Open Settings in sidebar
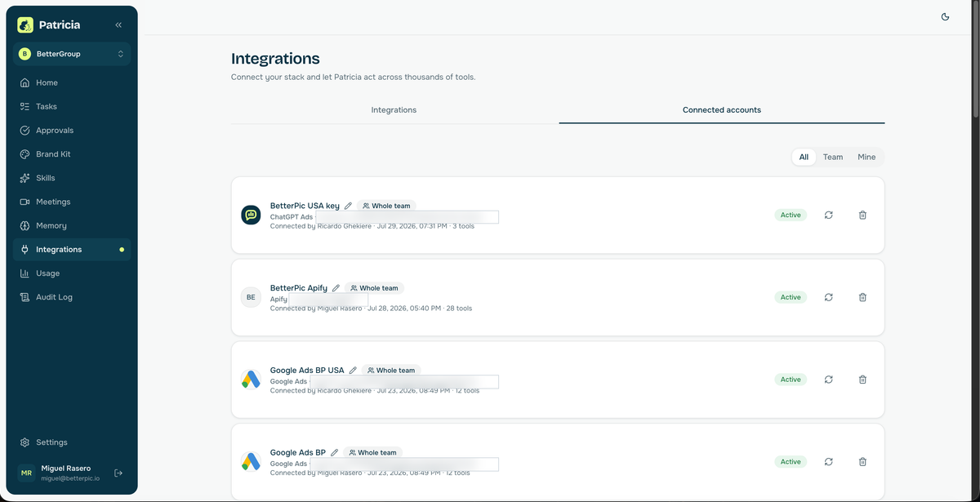This screenshot has height=502, width=980. point(72,442)
